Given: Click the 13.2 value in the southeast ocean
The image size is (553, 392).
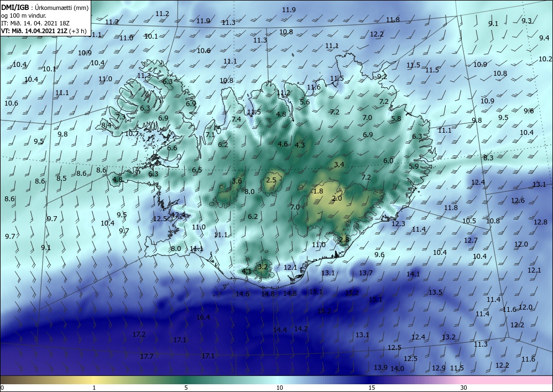Looking at the screenshot, I should coord(448,337).
